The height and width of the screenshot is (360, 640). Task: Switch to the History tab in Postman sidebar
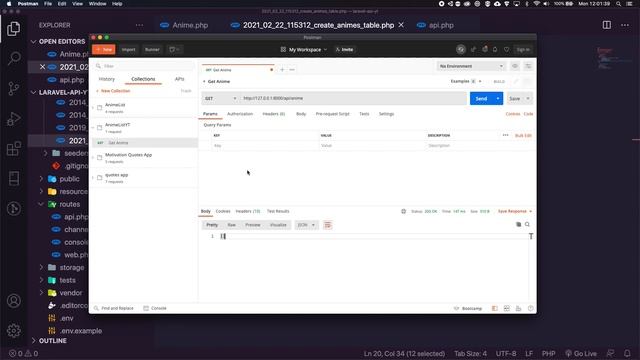pos(107,79)
